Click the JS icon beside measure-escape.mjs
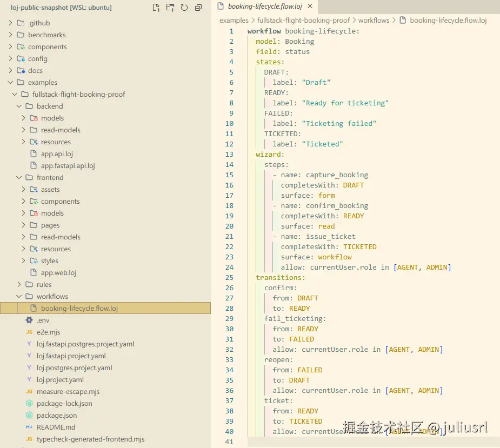 coord(29,391)
